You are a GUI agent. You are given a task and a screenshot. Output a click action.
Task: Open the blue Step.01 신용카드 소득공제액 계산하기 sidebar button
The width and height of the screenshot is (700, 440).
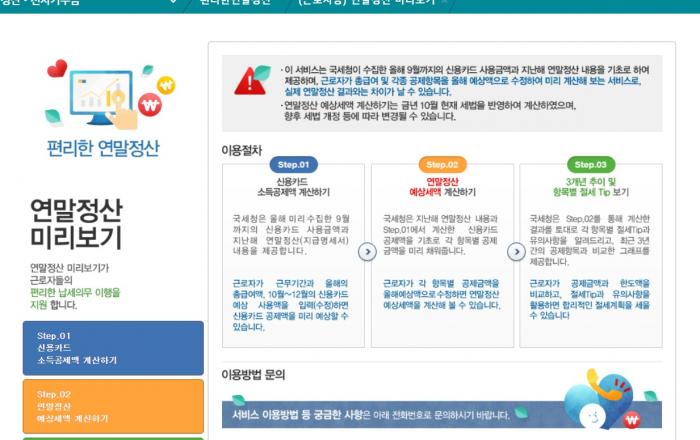pyautogui.click(x=113, y=348)
